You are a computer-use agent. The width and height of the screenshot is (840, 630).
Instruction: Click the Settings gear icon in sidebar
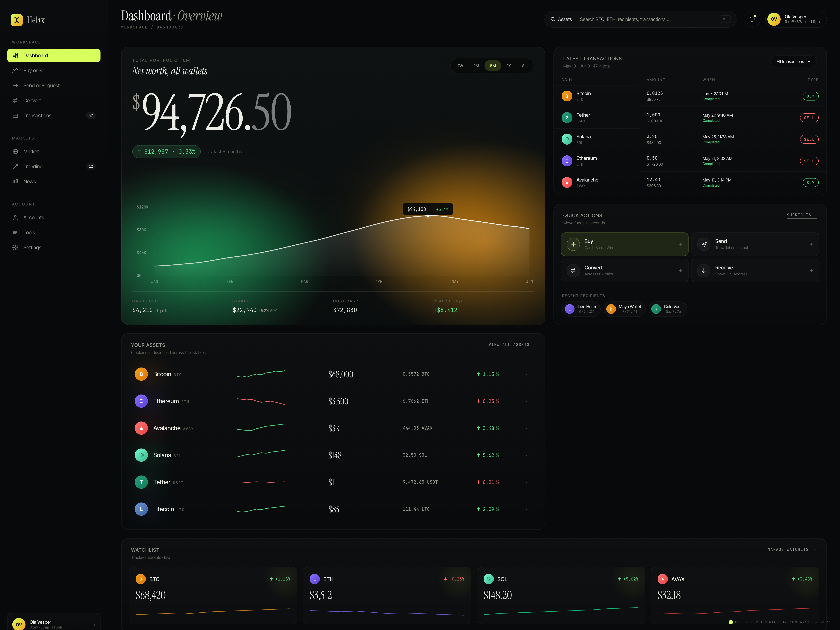[15, 248]
